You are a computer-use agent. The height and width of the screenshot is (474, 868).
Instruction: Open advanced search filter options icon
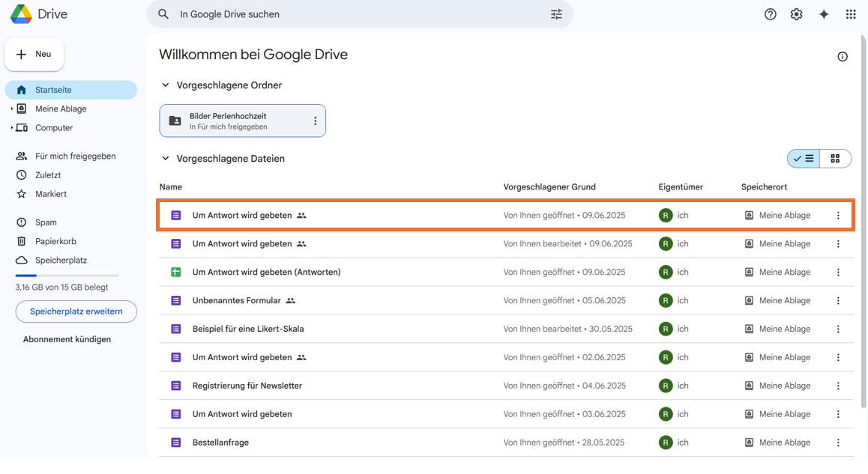pyautogui.click(x=556, y=14)
